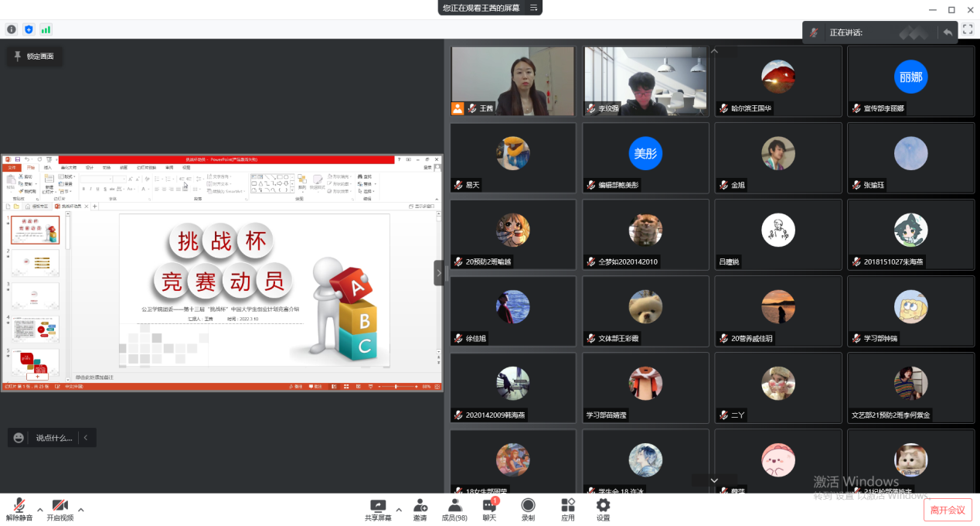Collapse the participant gallery with divider arrow
Viewport: 980px width, 526px height.
pyautogui.click(x=439, y=272)
